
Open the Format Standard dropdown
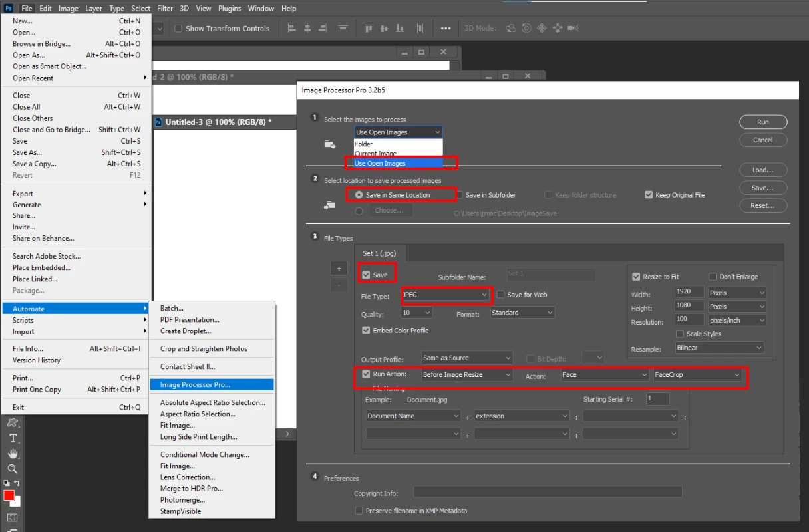click(522, 313)
